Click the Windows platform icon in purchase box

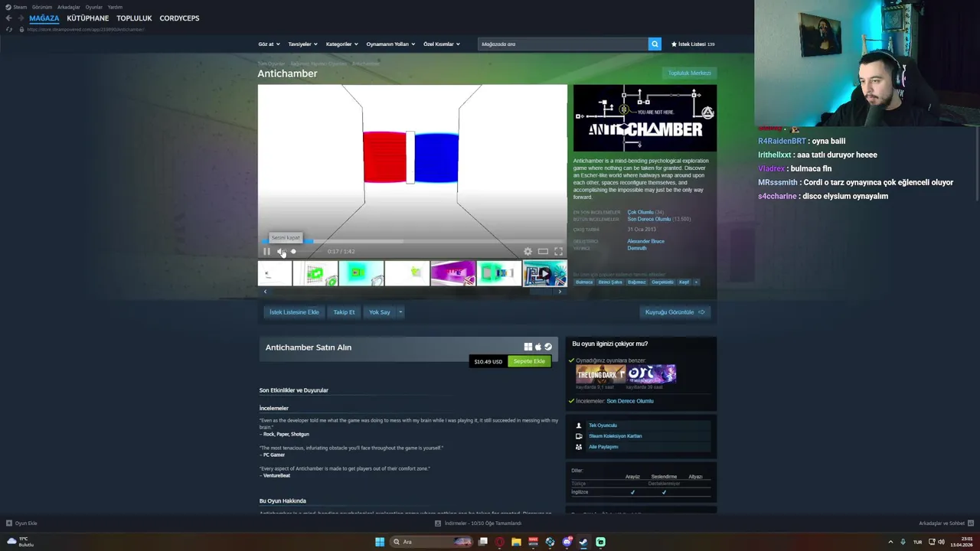point(528,347)
